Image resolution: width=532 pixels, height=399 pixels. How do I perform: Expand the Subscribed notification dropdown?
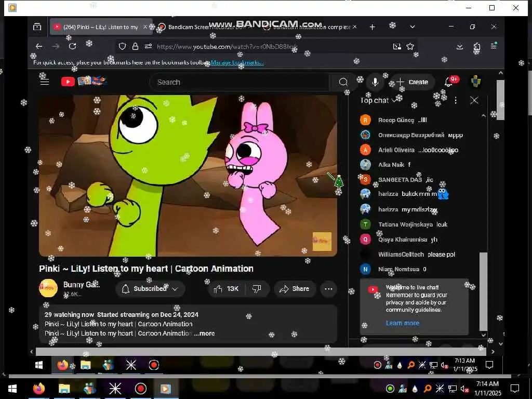tap(150, 289)
